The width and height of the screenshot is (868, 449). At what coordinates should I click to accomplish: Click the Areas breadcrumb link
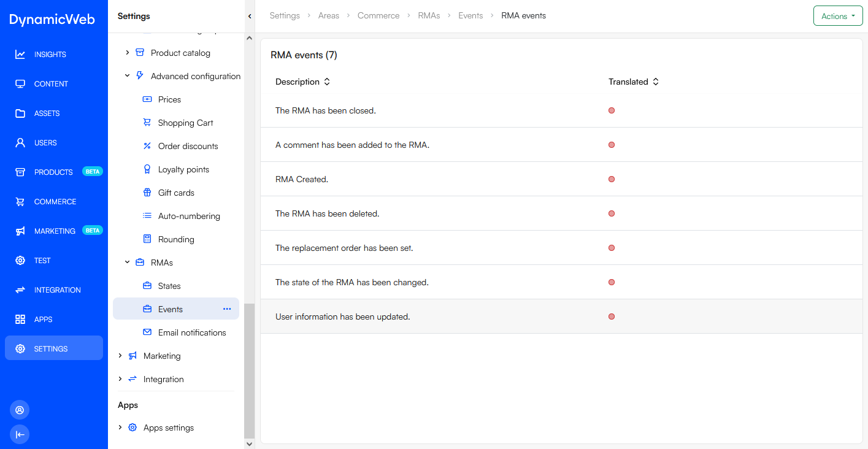pyautogui.click(x=329, y=15)
